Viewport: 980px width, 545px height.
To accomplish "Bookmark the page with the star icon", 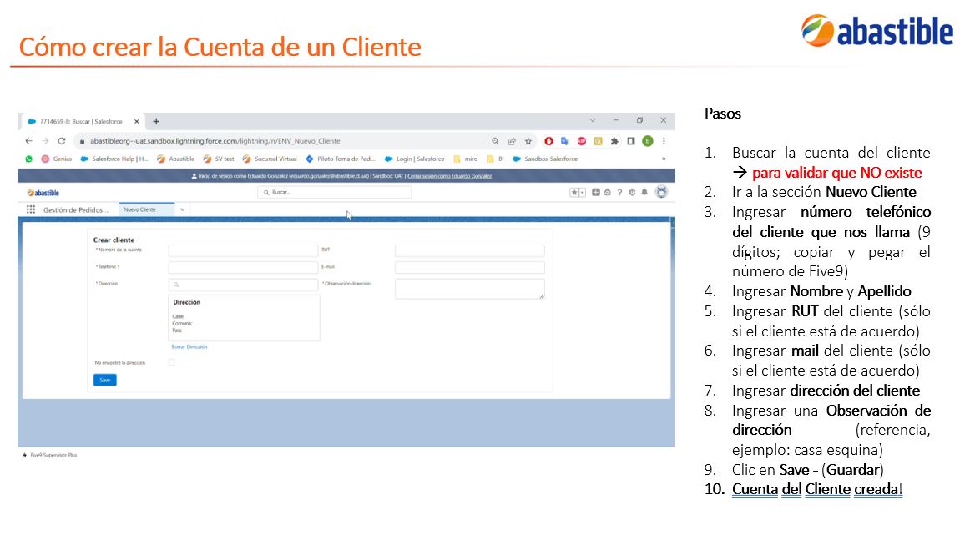I will (528, 141).
